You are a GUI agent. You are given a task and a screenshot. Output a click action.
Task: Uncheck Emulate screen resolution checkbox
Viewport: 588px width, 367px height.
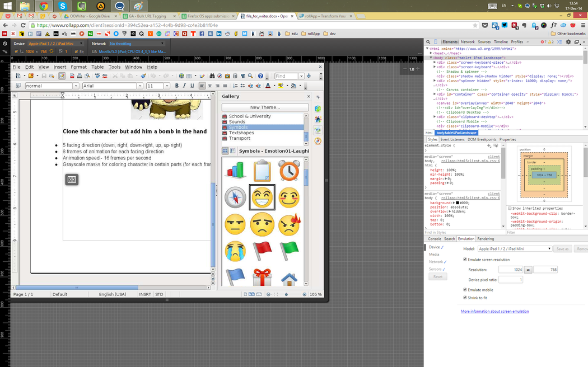tap(465, 260)
